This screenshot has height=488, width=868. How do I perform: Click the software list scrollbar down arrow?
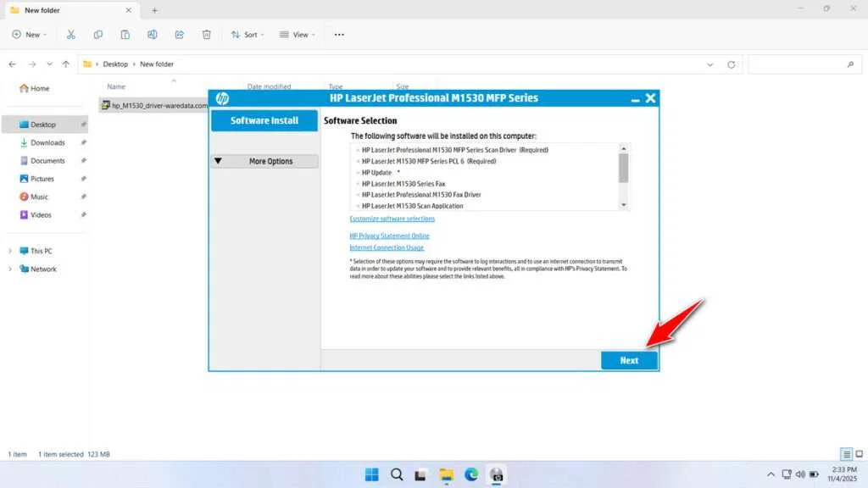click(624, 204)
